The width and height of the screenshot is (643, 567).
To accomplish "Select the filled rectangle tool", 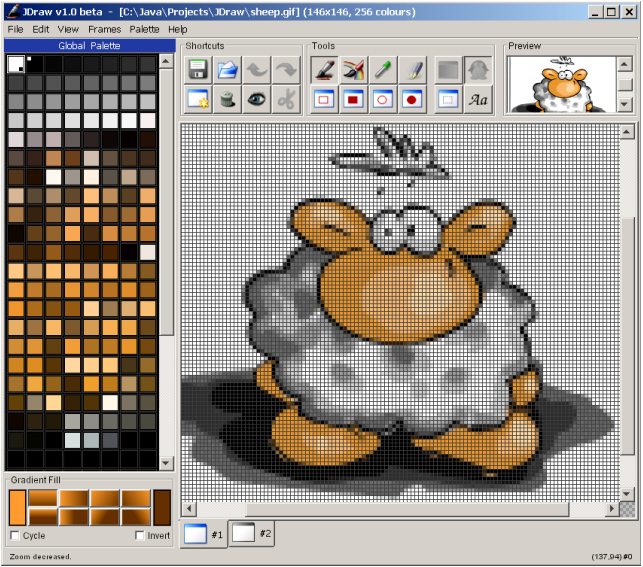I will 353,99.
